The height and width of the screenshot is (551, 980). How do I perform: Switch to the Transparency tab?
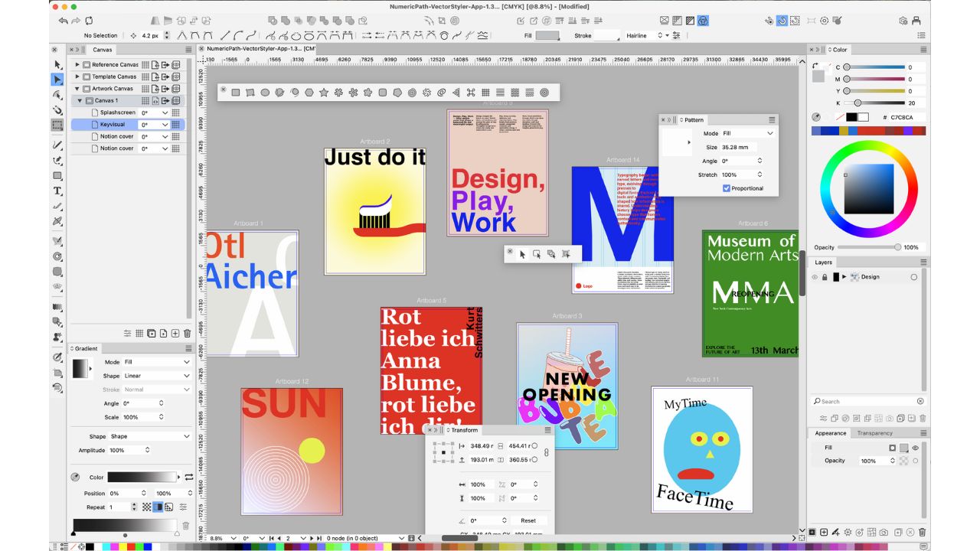point(875,432)
